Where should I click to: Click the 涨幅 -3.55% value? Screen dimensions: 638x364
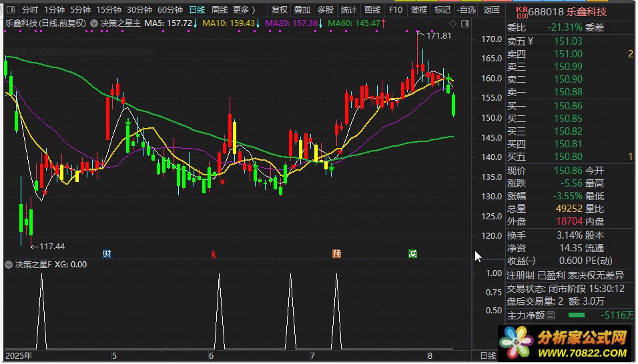[x=568, y=196]
